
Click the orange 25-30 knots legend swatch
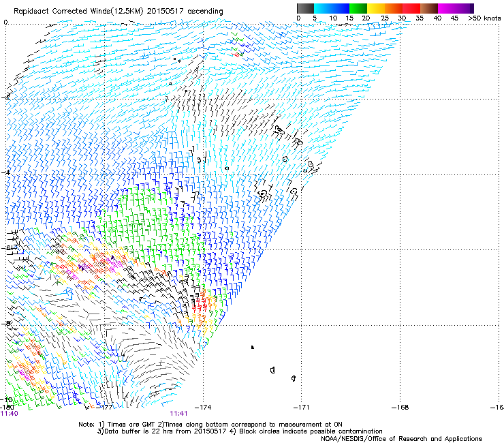[x=394, y=8]
